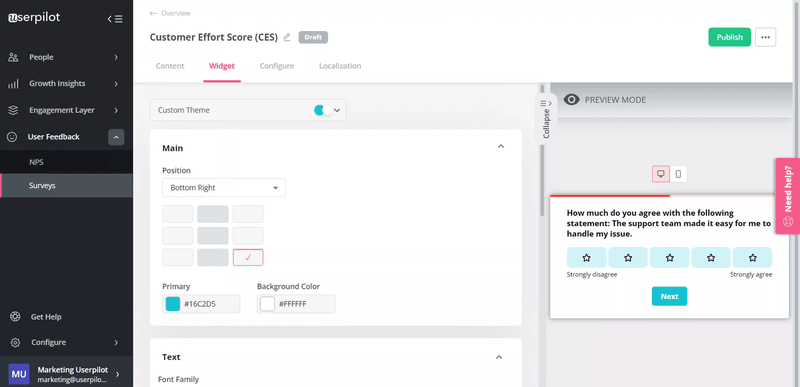
Task: Click the Widget tab
Action: point(222,66)
